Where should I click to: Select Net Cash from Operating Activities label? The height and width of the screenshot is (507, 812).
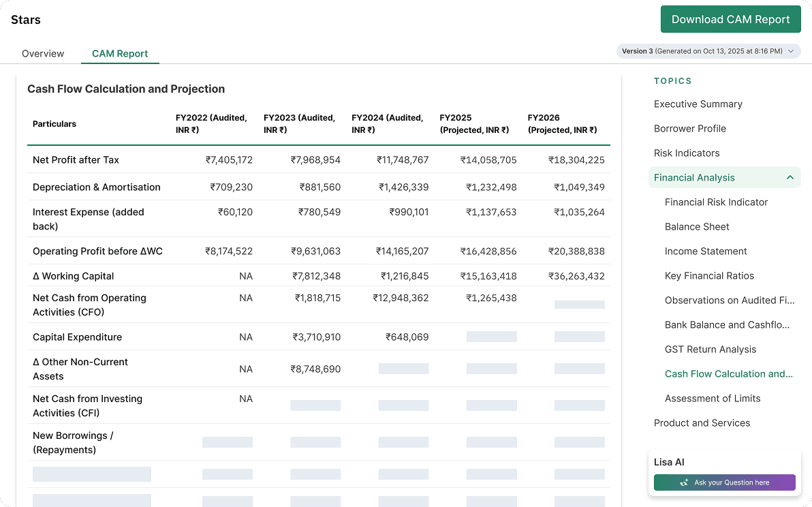(89, 305)
